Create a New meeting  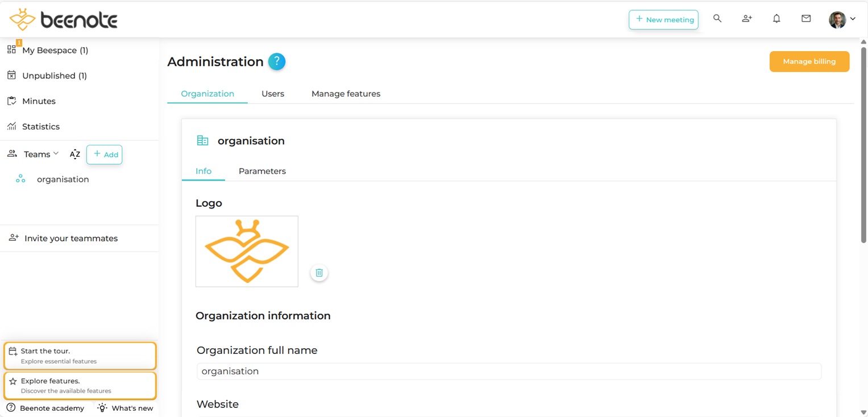pyautogui.click(x=663, y=19)
